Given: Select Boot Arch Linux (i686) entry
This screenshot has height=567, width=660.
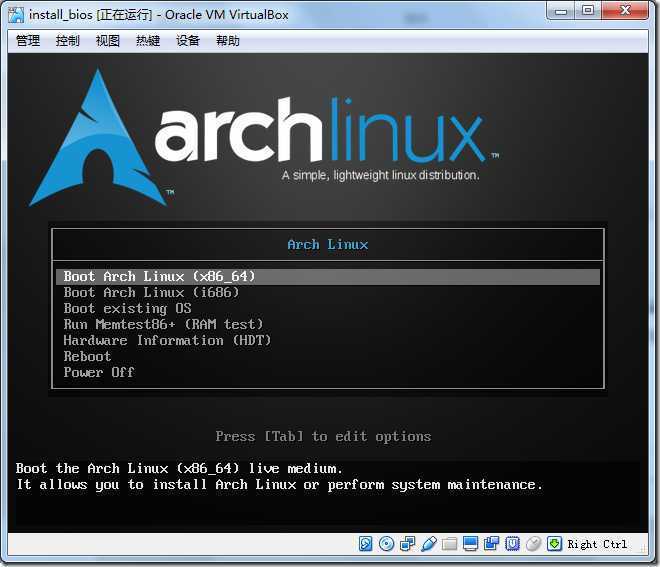Looking at the screenshot, I should pyautogui.click(x=328, y=293).
